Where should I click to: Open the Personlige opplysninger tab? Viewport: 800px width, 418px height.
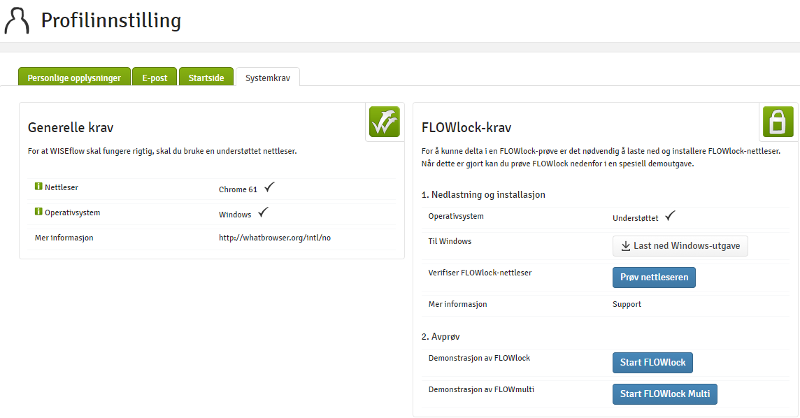tap(73, 77)
